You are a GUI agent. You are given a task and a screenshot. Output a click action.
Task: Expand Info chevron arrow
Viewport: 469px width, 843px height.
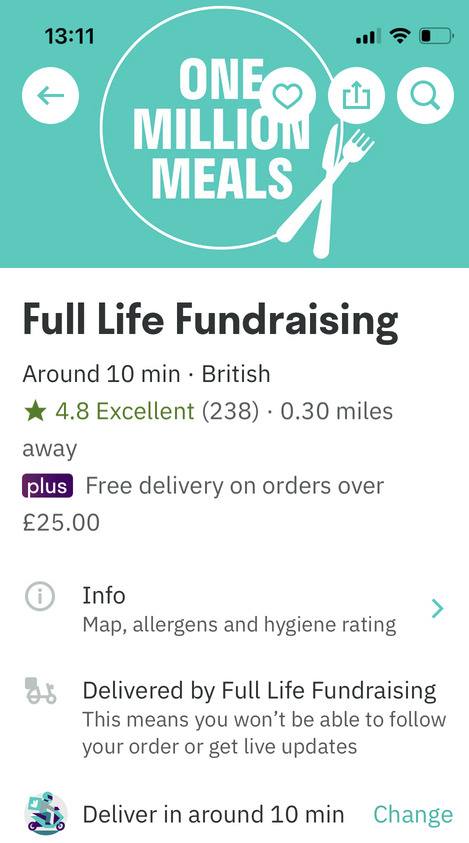pyautogui.click(x=438, y=609)
